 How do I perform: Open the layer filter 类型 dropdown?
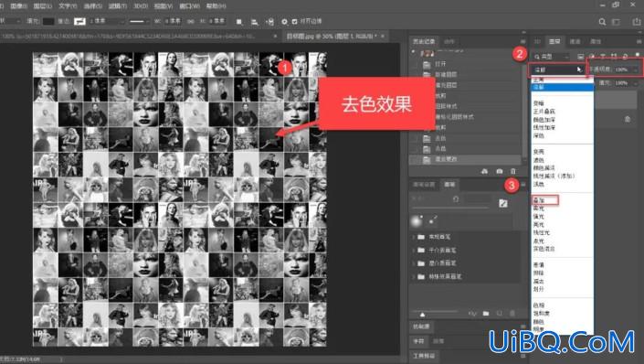coord(551,57)
